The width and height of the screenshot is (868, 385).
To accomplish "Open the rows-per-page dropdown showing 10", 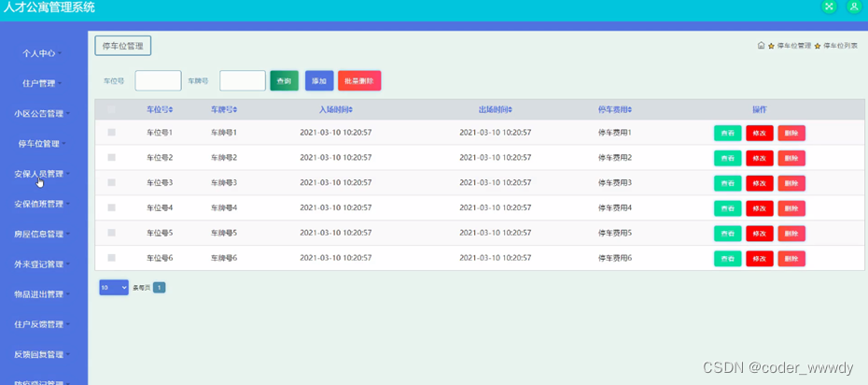I will pyautogui.click(x=114, y=288).
